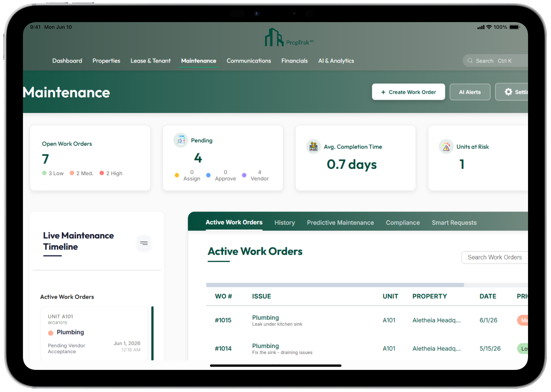Click the orange dot beside Plumbing in timeline
Image resolution: width=551 pixels, height=392 pixels.
tap(51, 333)
